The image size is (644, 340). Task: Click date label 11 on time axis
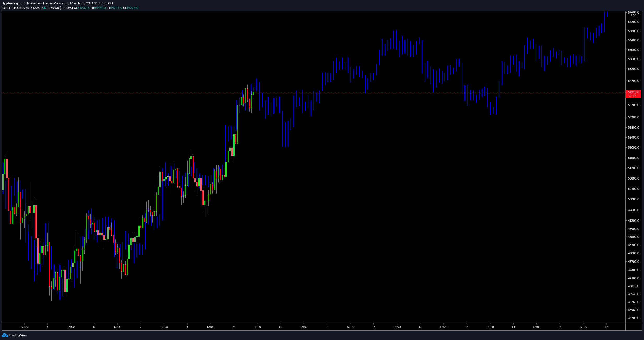tap(327, 327)
